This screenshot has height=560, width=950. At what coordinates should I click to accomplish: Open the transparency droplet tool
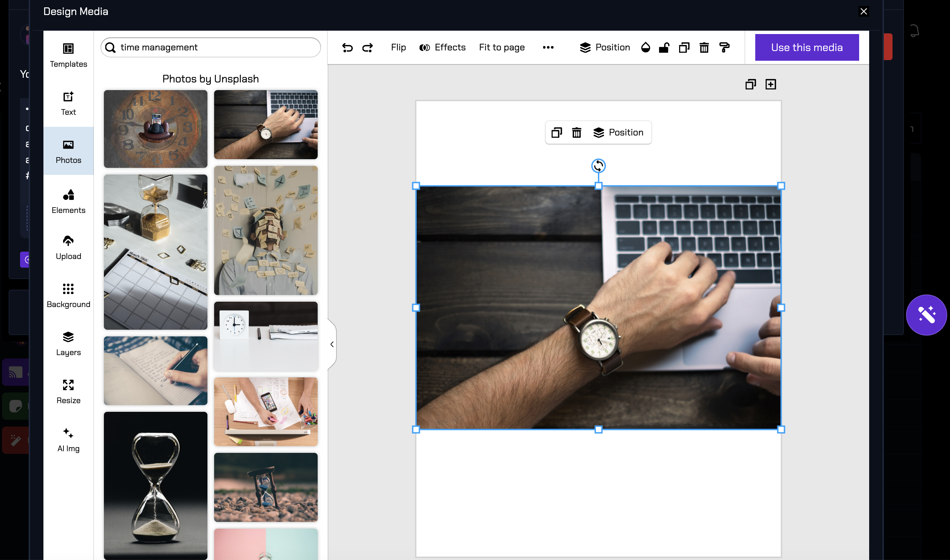point(645,47)
